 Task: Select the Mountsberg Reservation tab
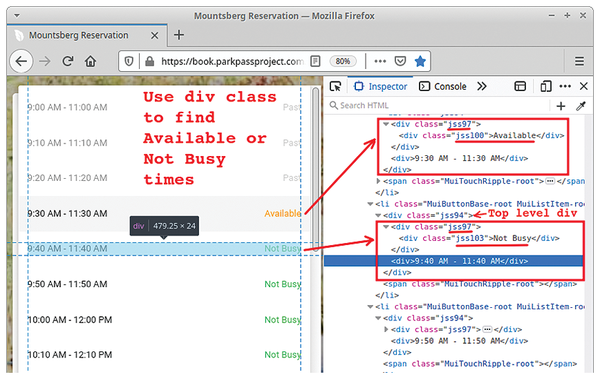coord(86,35)
